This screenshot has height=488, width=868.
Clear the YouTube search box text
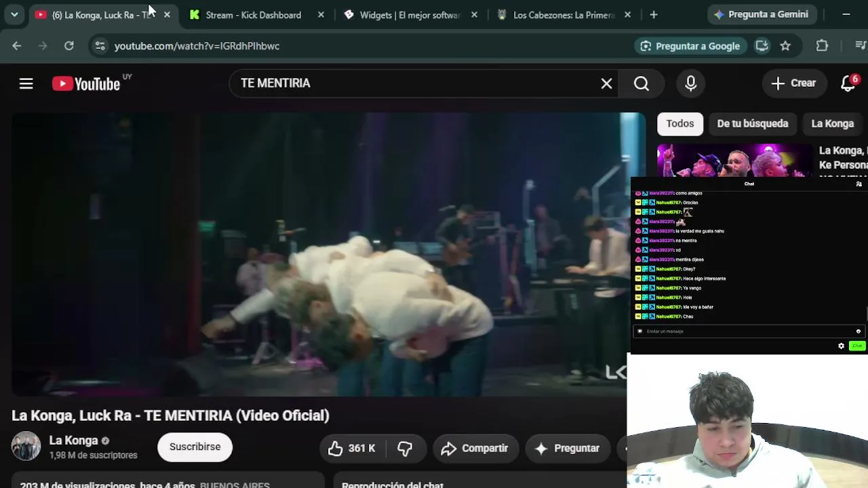point(606,83)
